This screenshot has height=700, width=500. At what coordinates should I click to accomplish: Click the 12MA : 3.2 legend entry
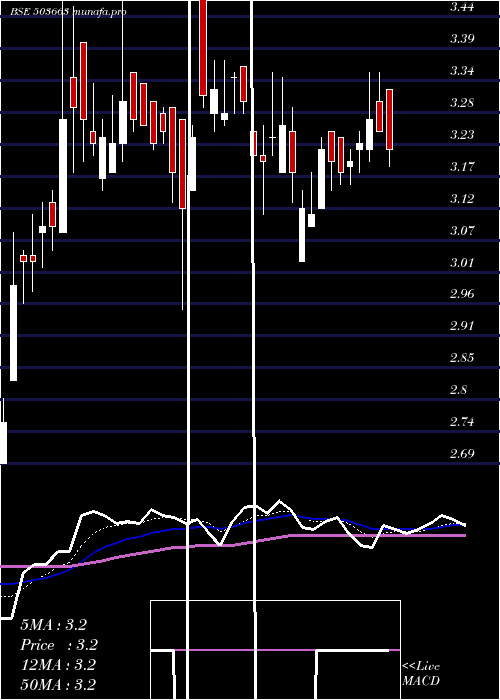[58, 665]
